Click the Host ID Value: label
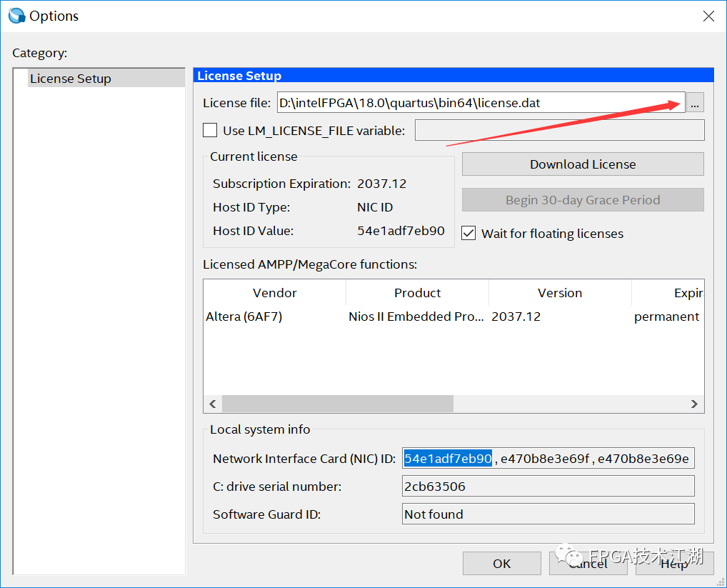This screenshot has height=588, width=727. [x=253, y=231]
